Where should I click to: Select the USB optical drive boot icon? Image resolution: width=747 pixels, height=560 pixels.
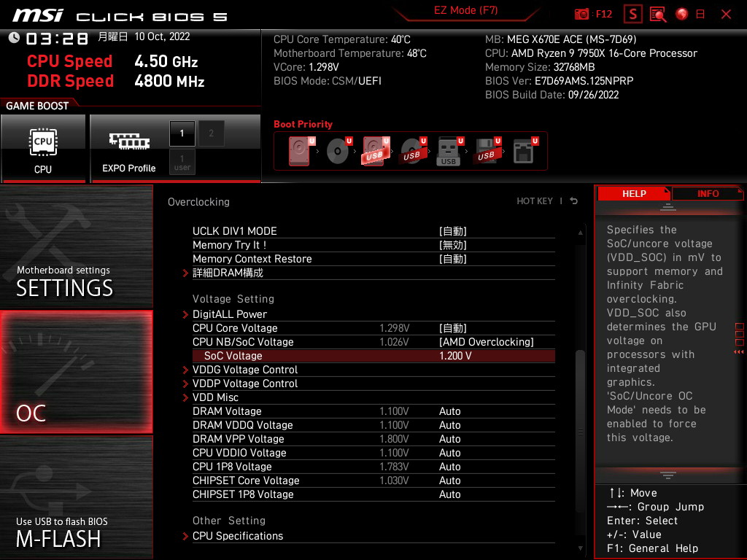tap(413, 151)
